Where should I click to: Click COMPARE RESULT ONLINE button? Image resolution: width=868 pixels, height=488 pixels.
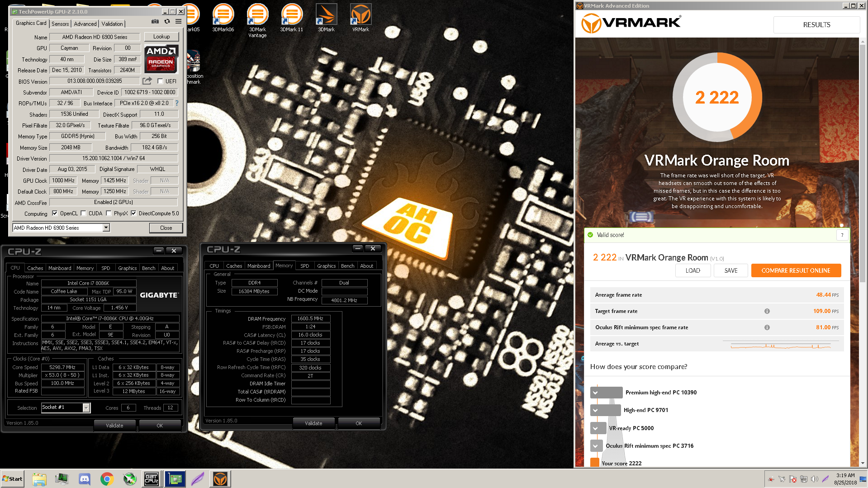point(796,270)
